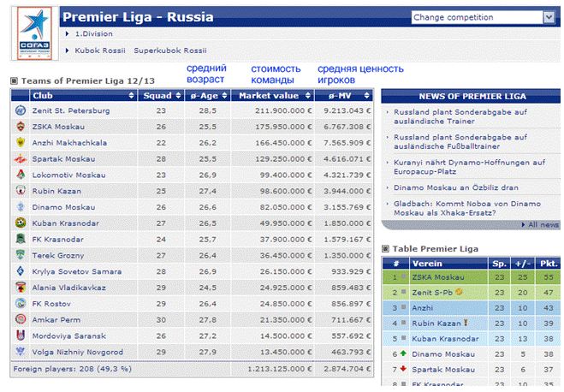Open Alania Vladikavkaz team page
Viewport: 564px width, 392px height.
coord(68,288)
